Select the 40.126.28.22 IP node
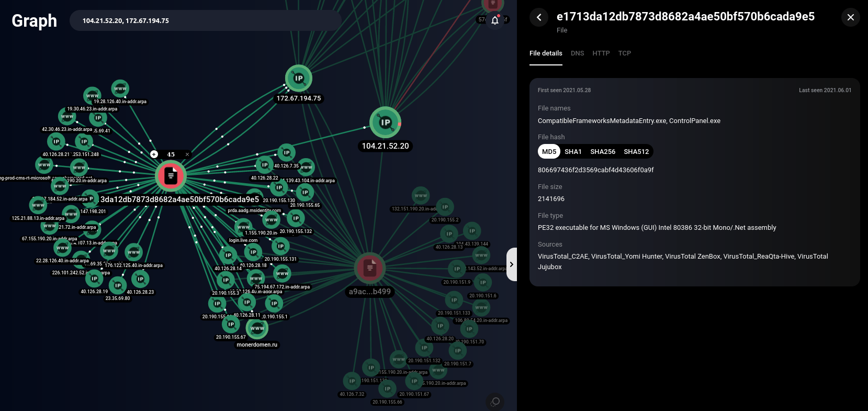The width and height of the screenshot is (868, 411). [265, 165]
